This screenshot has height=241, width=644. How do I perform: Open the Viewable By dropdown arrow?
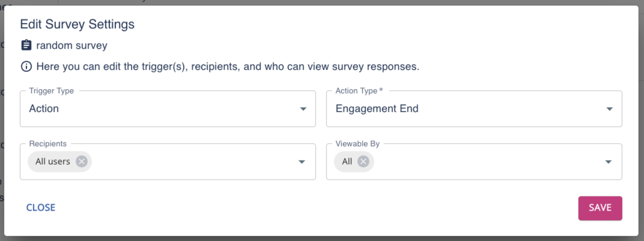[x=608, y=162]
